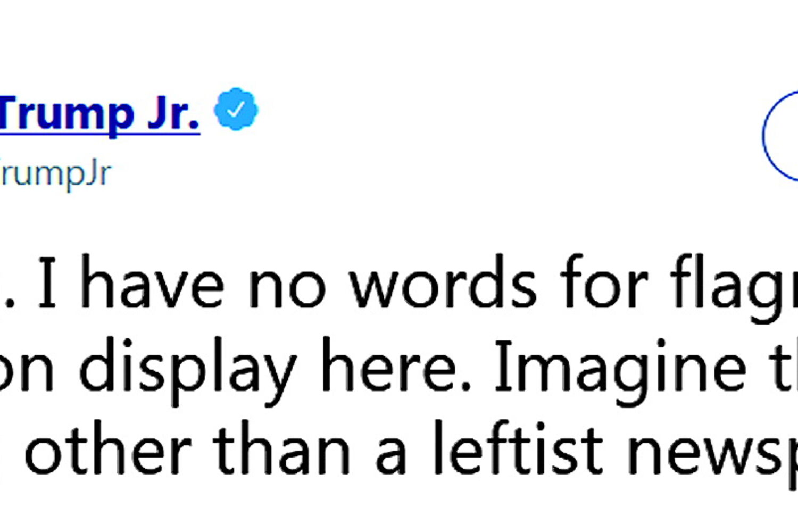The height and width of the screenshot is (532, 798).
Task: Click the 'Jr.' part of the name
Action: 173,113
